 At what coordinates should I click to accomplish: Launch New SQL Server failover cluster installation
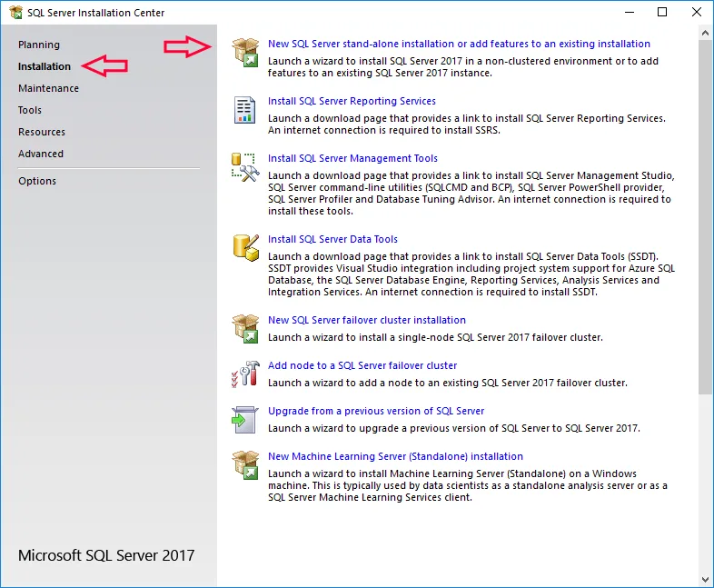tap(367, 320)
